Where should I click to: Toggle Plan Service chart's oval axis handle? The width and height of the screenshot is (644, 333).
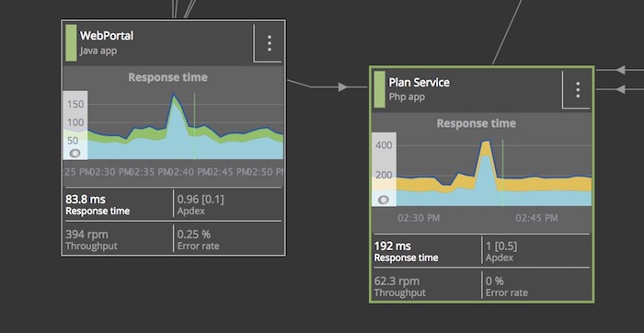384,200
